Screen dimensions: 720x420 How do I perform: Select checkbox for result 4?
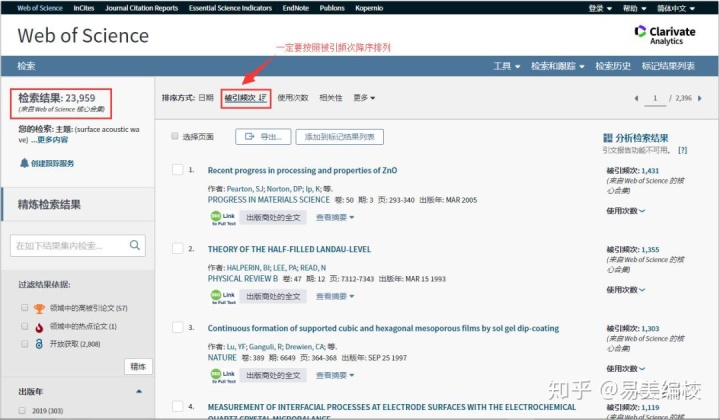click(x=177, y=406)
